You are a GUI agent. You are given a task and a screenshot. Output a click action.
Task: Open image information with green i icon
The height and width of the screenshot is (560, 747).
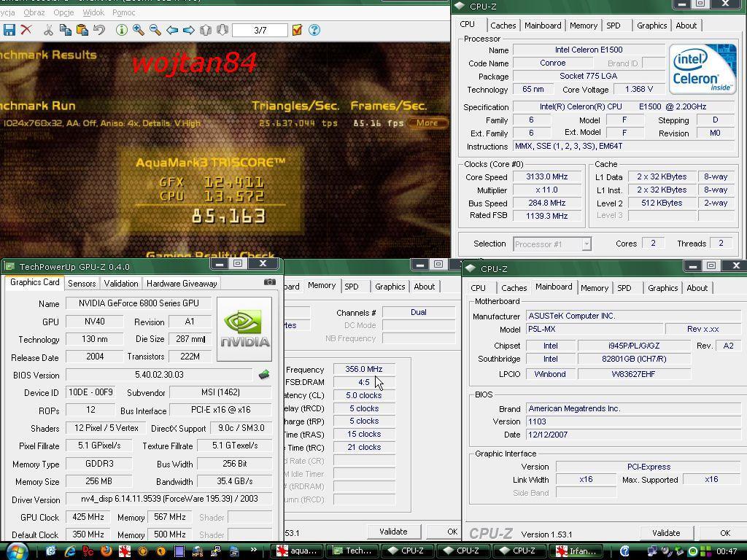122,30
